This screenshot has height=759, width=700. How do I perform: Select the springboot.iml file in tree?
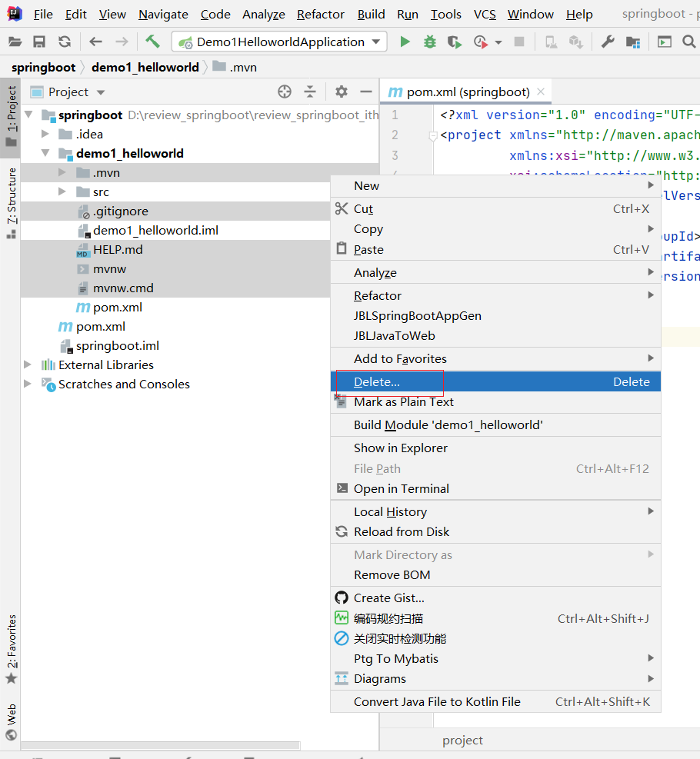coord(117,345)
